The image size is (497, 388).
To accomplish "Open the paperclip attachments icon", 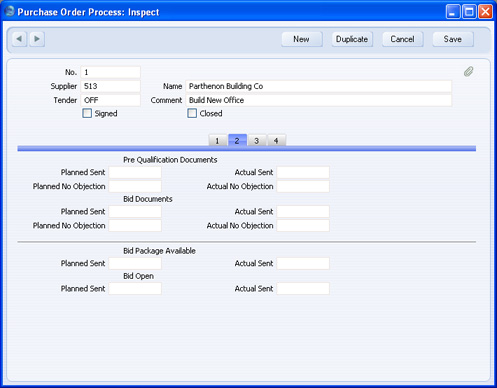I will point(468,71).
